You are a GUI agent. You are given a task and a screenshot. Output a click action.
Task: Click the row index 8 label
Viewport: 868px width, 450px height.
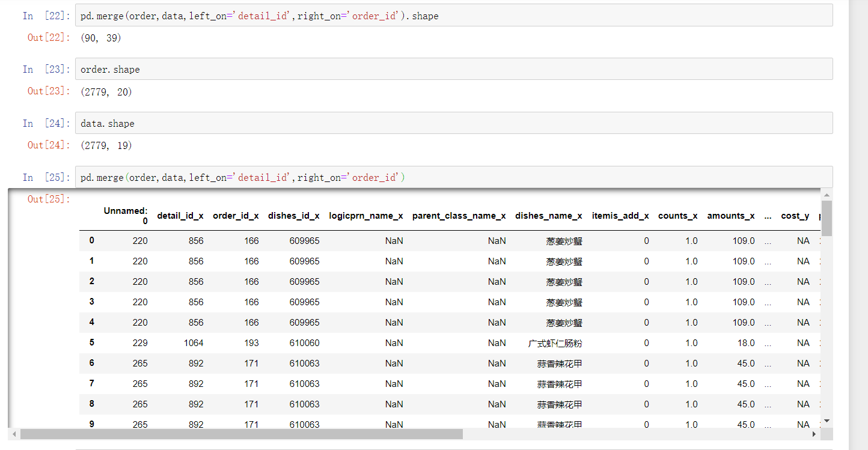(92, 404)
